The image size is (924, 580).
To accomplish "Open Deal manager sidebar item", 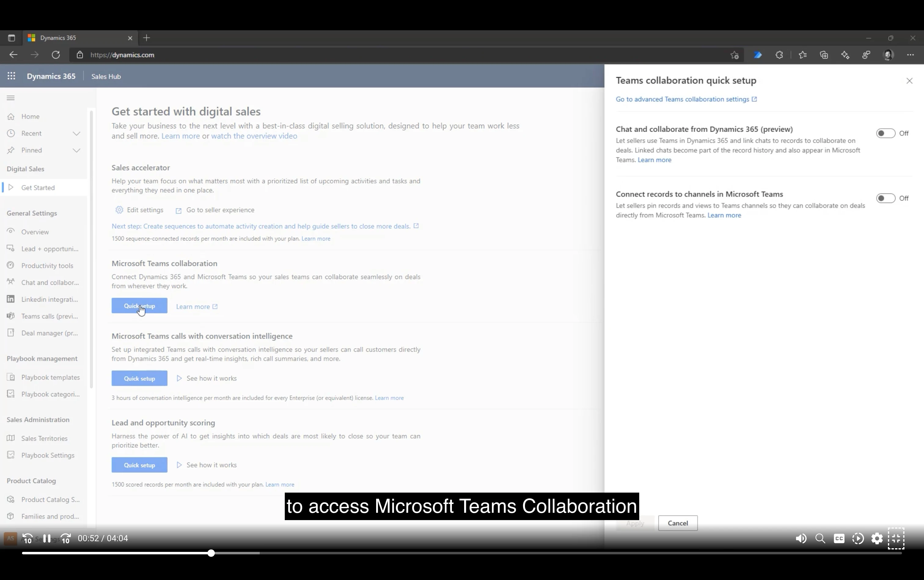I will coord(44,333).
